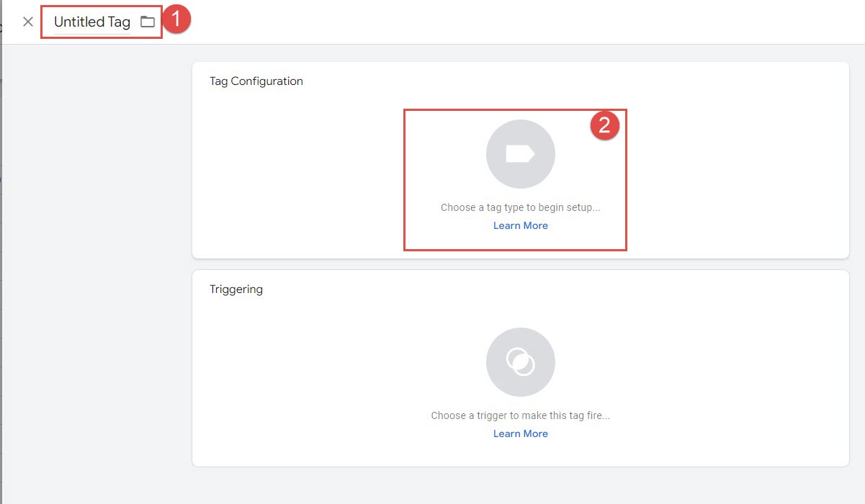865x504 pixels.
Task: Open Learn More under tag type setup
Action: pyautogui.click(x=520, y=225)
